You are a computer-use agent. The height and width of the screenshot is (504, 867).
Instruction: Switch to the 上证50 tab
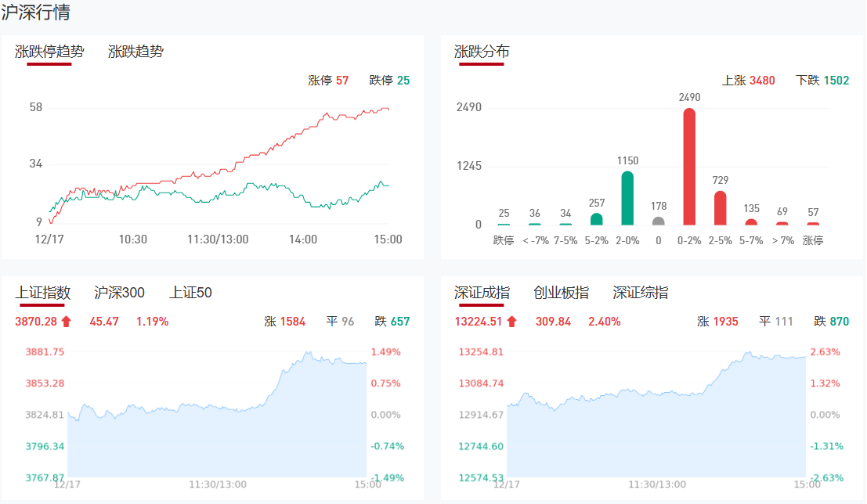coord(190,293)
